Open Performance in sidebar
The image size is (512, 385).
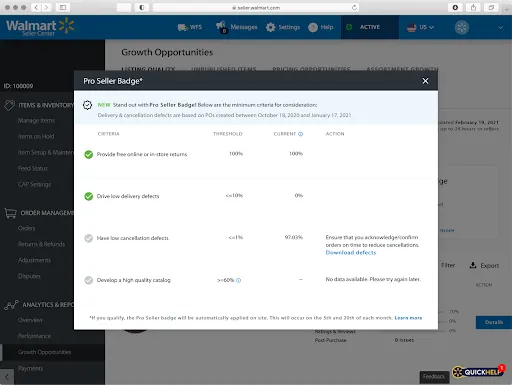coord(34,336)
